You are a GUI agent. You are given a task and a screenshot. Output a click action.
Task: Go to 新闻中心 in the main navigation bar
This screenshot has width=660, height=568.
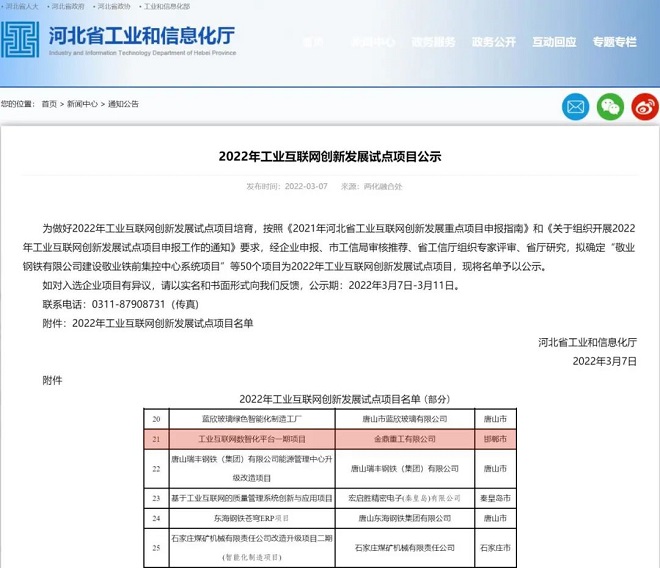tap(373, 42)
